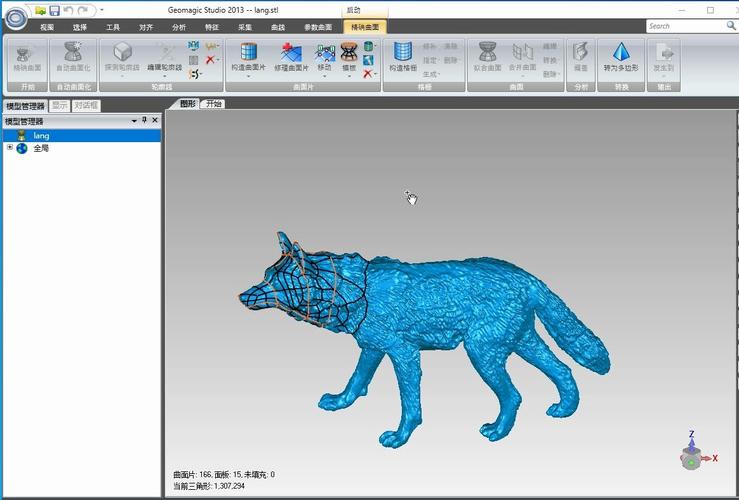
Task: Click the red X icon in 曲面片 group
Action: pos(368,74)
